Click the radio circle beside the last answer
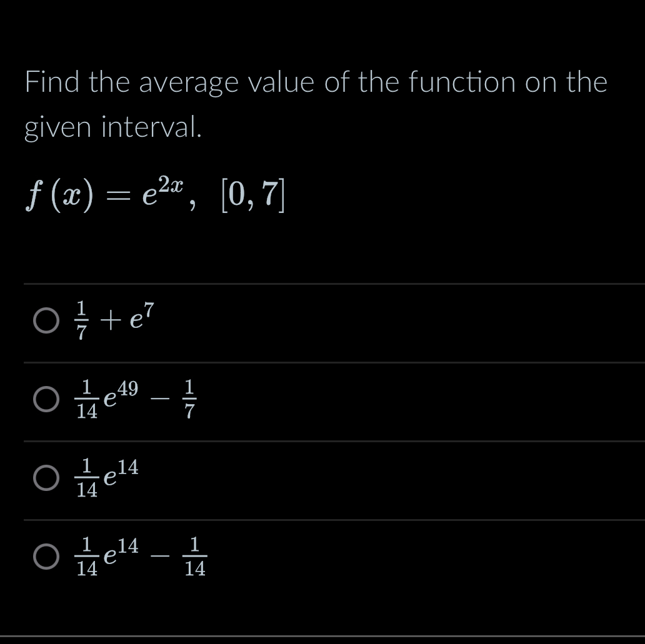 (x=47, y=557)
